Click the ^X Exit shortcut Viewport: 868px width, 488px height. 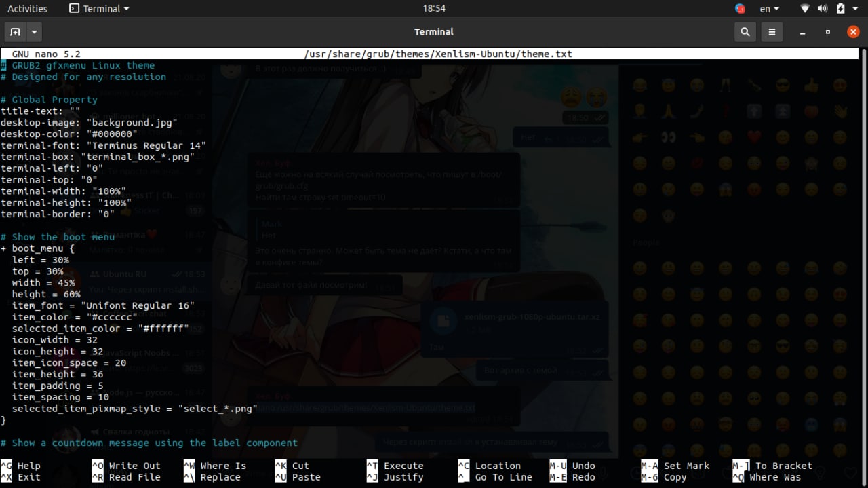pyautogui.click(x=20, y=477)
